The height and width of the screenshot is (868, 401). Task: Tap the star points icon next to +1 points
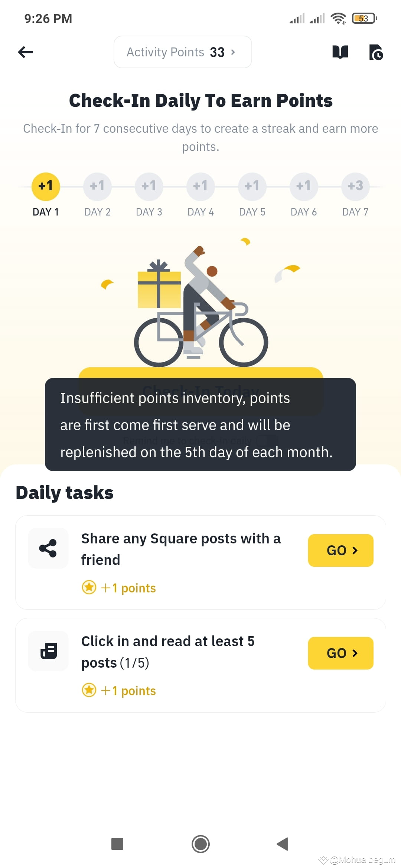pos(89,587)
